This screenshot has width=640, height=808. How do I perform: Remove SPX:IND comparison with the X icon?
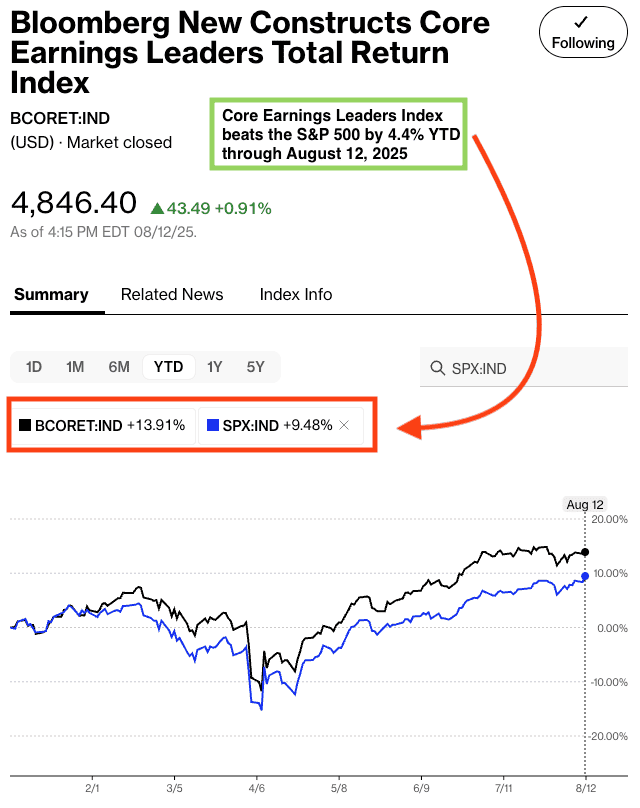click(x=344, y=425)
